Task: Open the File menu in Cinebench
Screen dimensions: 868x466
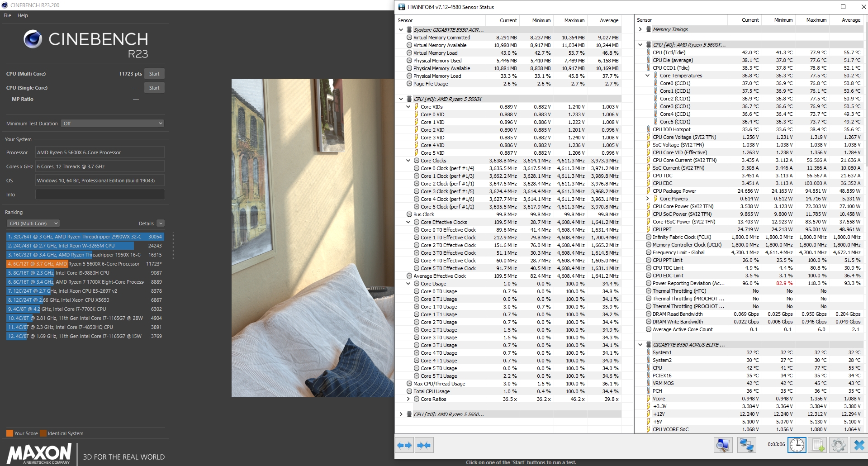Action: (7, 15)
